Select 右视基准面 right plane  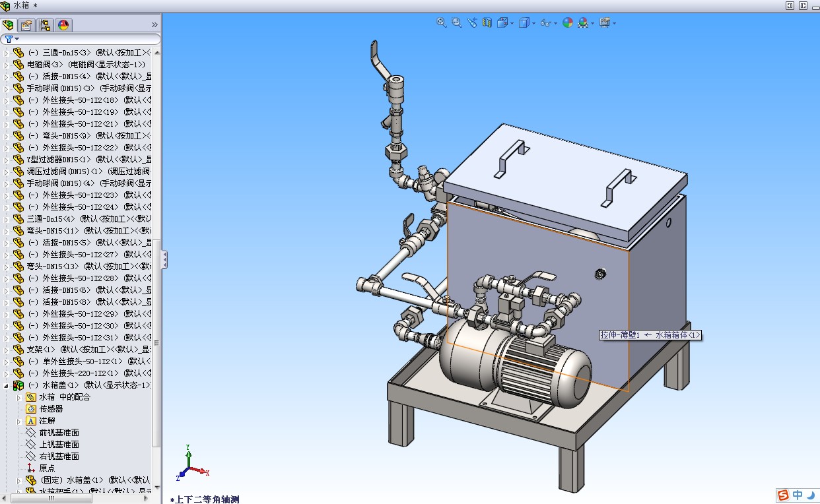point(59,457)
